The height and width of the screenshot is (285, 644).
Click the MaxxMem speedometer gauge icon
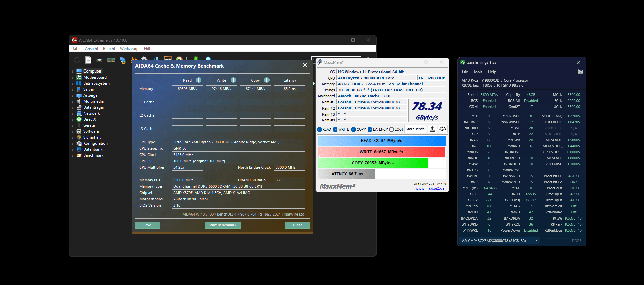click(x=443, y=129)
